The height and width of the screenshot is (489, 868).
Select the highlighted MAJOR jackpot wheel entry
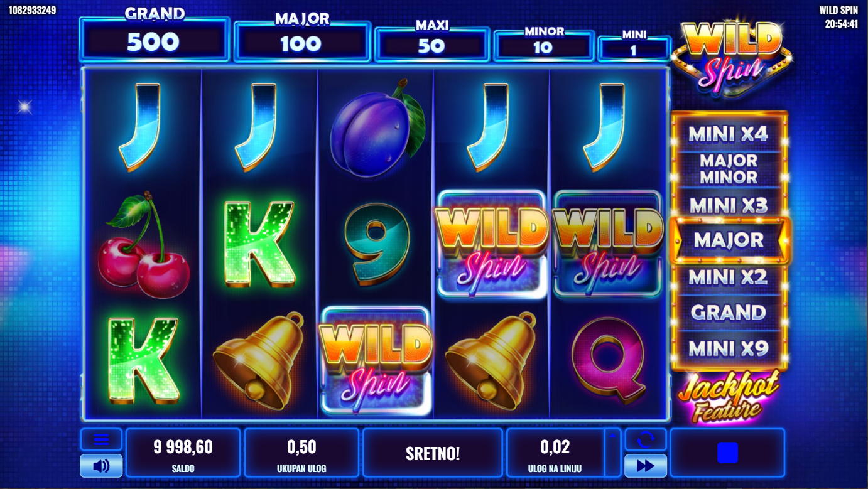[x=729, y=240]
